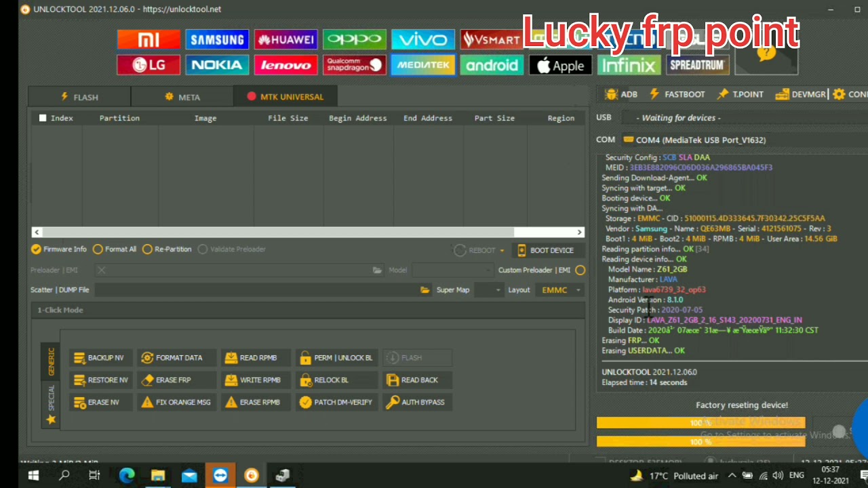Open T.POINT tool

[741, 94]
